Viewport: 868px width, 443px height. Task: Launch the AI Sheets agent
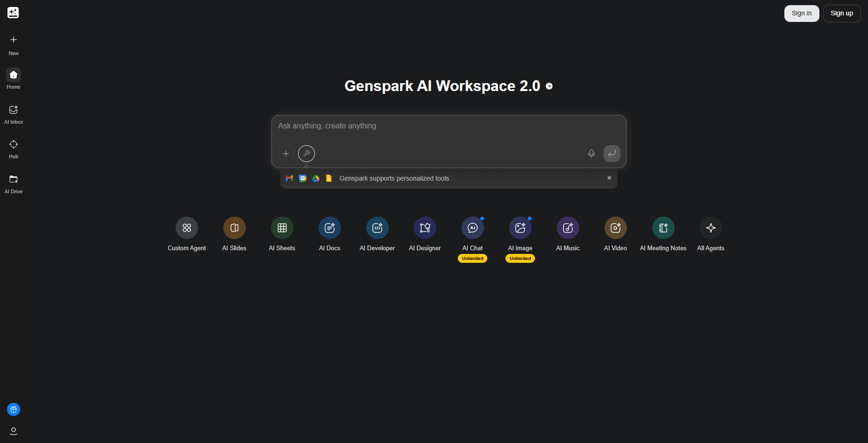[x=282, y=228]
